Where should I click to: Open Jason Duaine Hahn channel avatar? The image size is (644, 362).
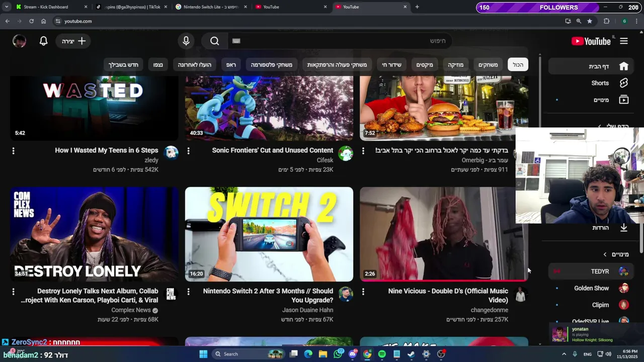[x=346, y=294]
